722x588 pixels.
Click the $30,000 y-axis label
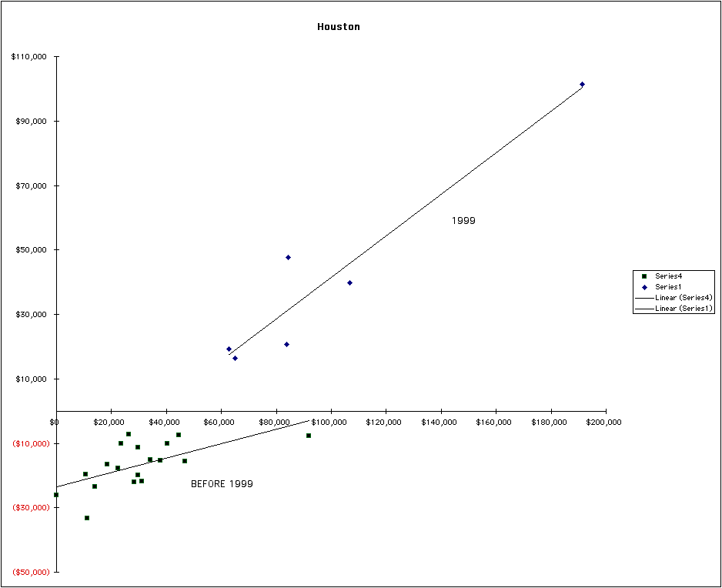pos(32,315)
